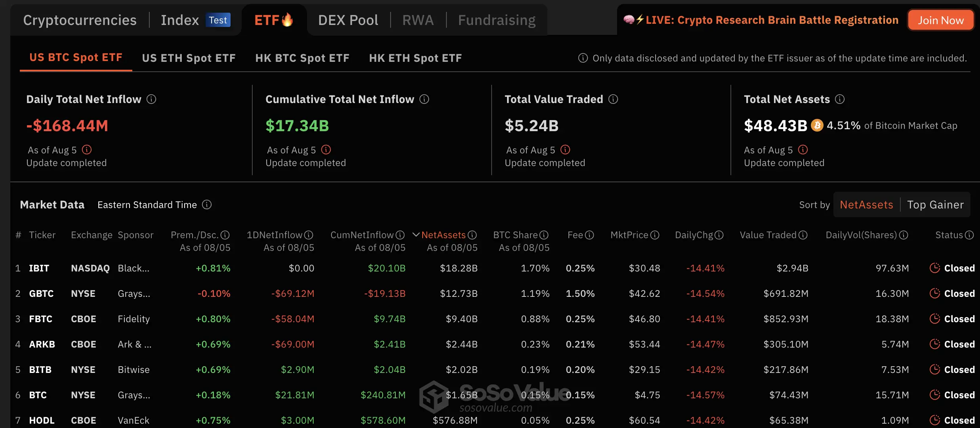Select the HK ETH Spot ETF subtab
Viewport: 980px width, 428px height.
click(416, 58)
